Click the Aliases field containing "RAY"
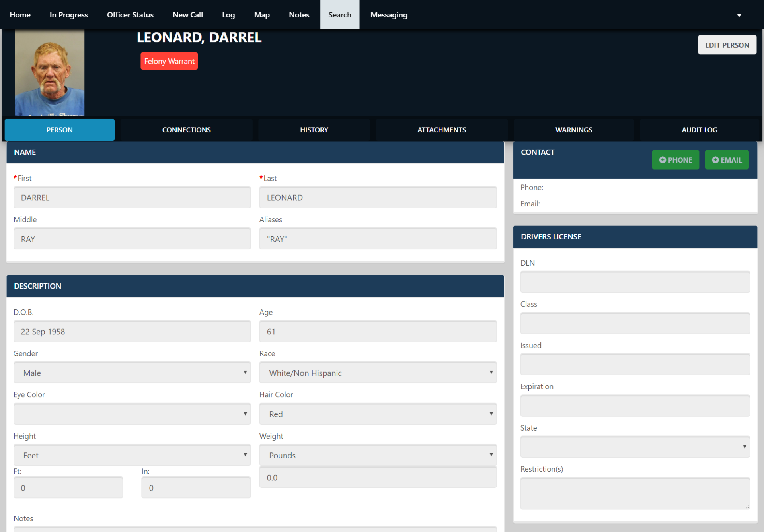764x532 pixels. [378, 239]
